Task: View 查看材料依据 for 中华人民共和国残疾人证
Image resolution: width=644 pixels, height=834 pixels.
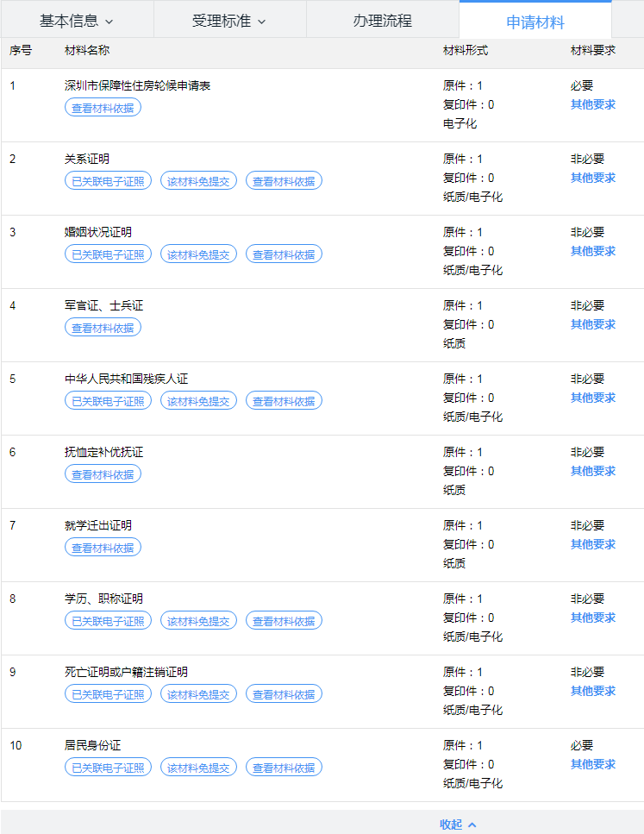Action: (x=284, y=402)
